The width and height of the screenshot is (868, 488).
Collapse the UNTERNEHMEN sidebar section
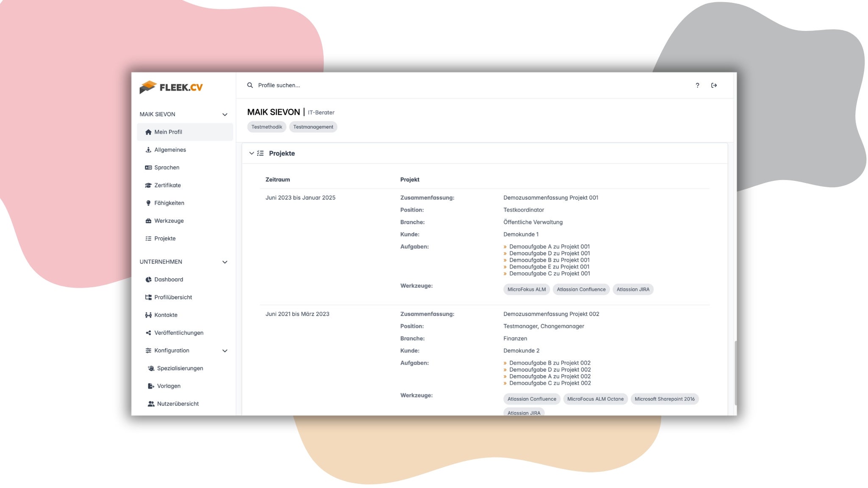pyautogui.click(x=225, y=262)
